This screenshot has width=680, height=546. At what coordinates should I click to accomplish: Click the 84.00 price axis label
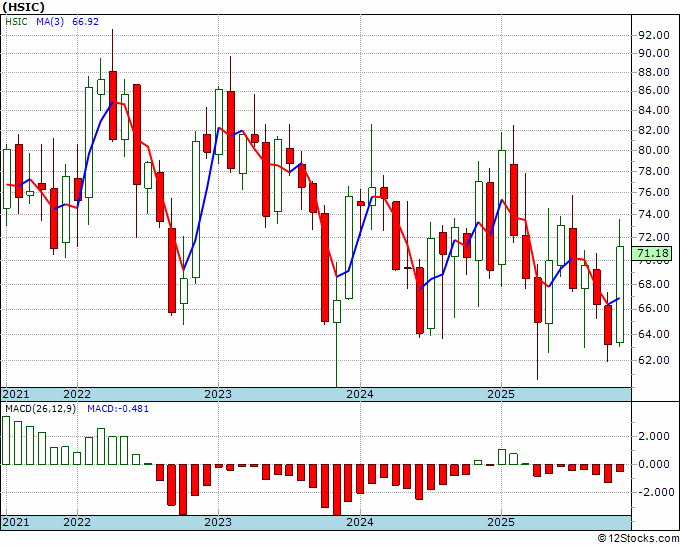pyautogui.click(x=654, y=110)
